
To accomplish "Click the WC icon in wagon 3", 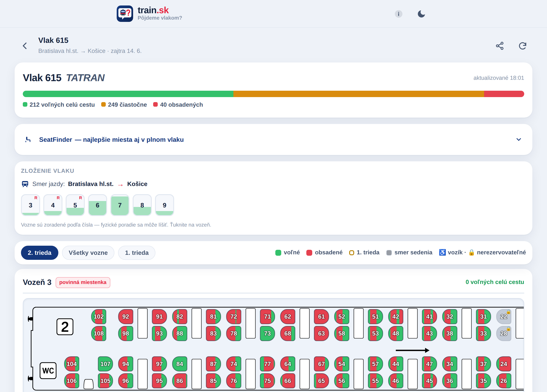I will click(x=48, y=371).
